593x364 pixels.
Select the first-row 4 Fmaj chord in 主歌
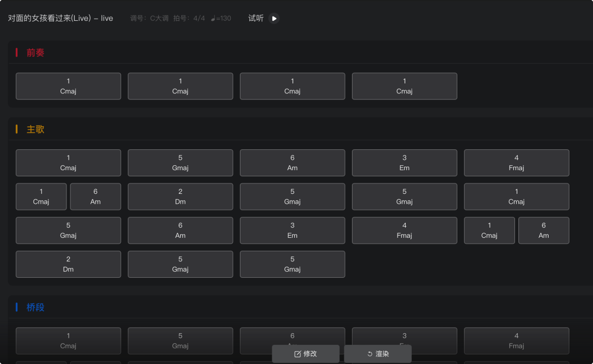pyautogui.click(x=516, y=163)
